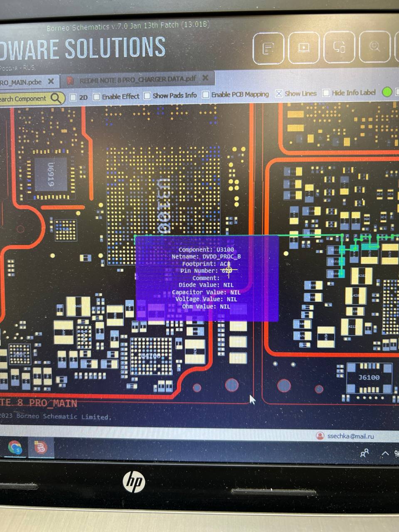Close the REDMI NOTE 8 PRO_CHARGER DATA.pdf tab
Image resolution: width=399 pixels, height=532 pixels.
[205, 78]
